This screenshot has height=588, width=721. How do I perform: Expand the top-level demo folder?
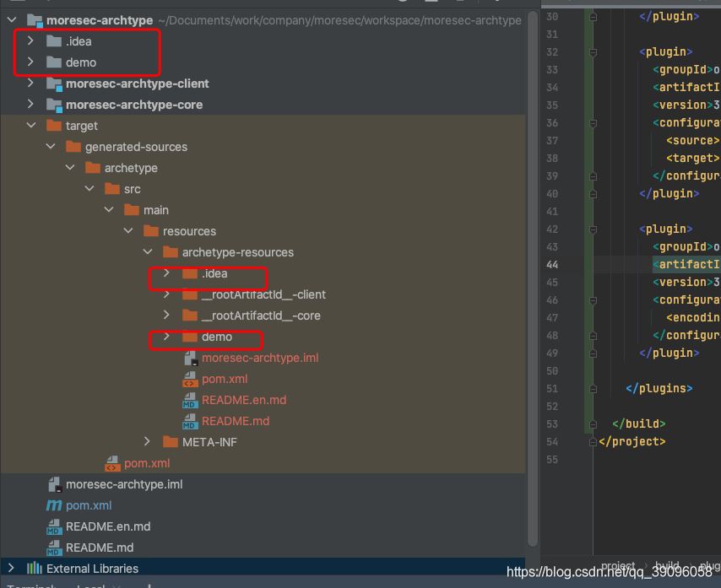30,62
